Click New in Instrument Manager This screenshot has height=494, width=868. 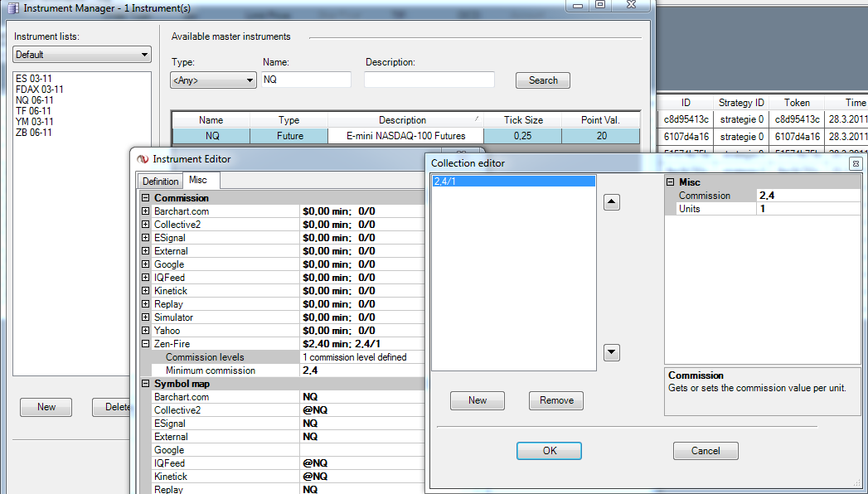(46, 407)
